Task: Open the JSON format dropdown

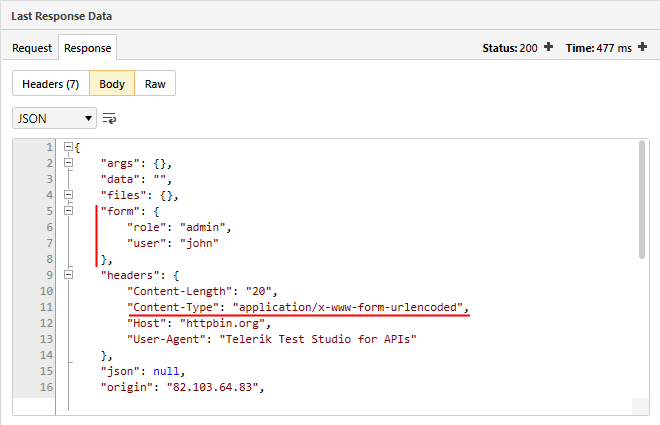Action: pos(54,118)
